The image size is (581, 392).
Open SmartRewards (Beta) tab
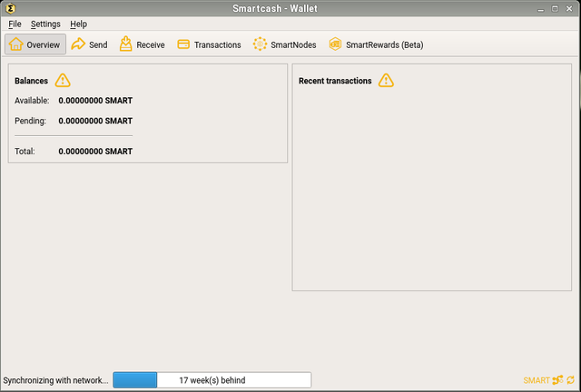[376, 44]
